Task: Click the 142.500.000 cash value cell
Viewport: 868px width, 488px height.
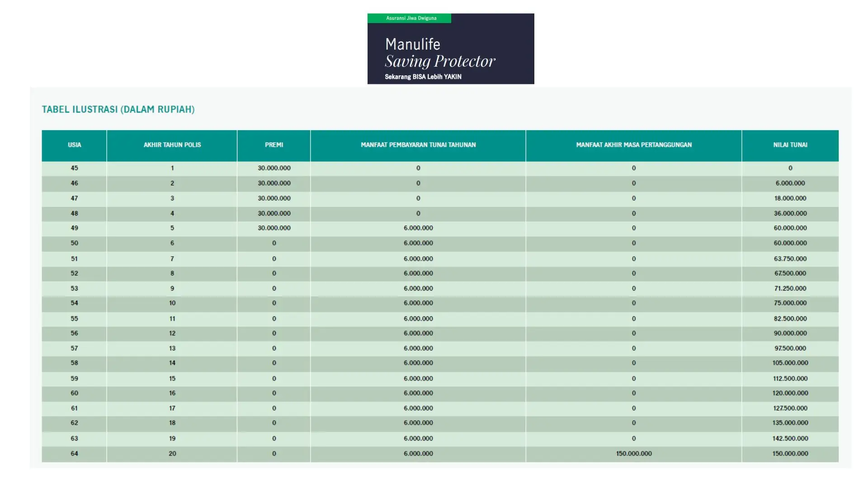Action: coord(790,439)
